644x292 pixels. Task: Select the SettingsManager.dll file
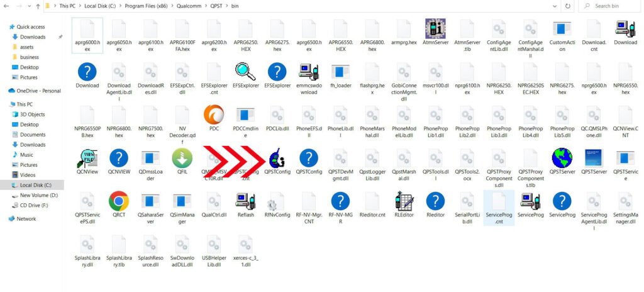tap(625, 208)
